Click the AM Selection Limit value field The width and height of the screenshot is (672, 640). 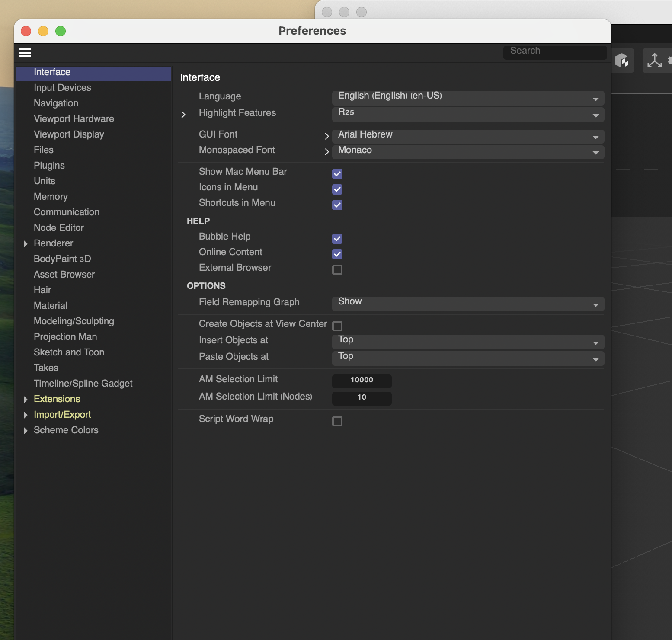point(362,381)
